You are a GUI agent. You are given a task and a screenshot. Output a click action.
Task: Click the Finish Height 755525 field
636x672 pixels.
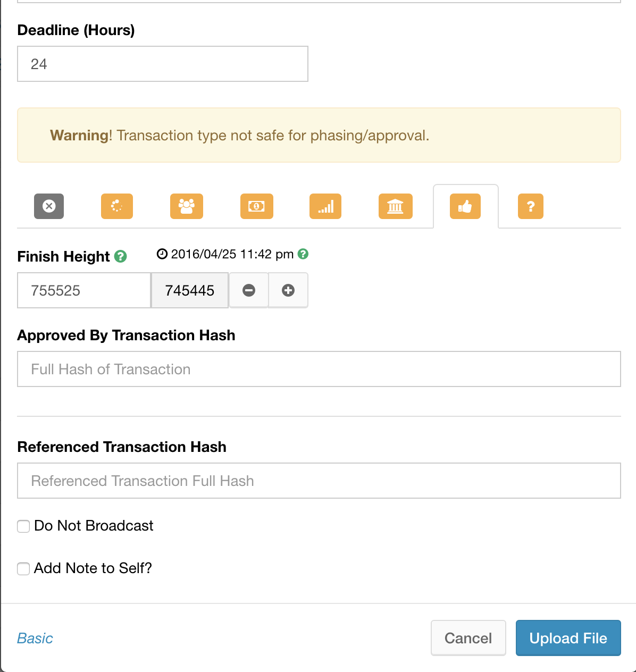[x=85, y=290]
